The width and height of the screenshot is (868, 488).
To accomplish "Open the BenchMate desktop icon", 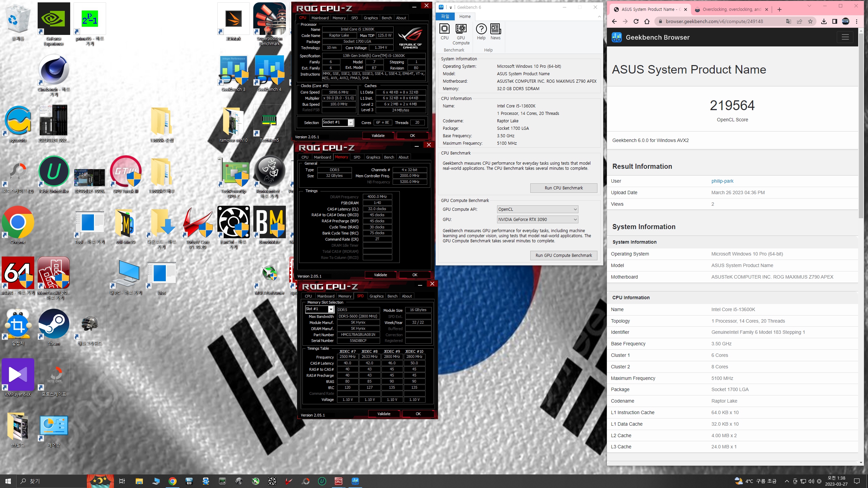I will [x=270, y=225].
